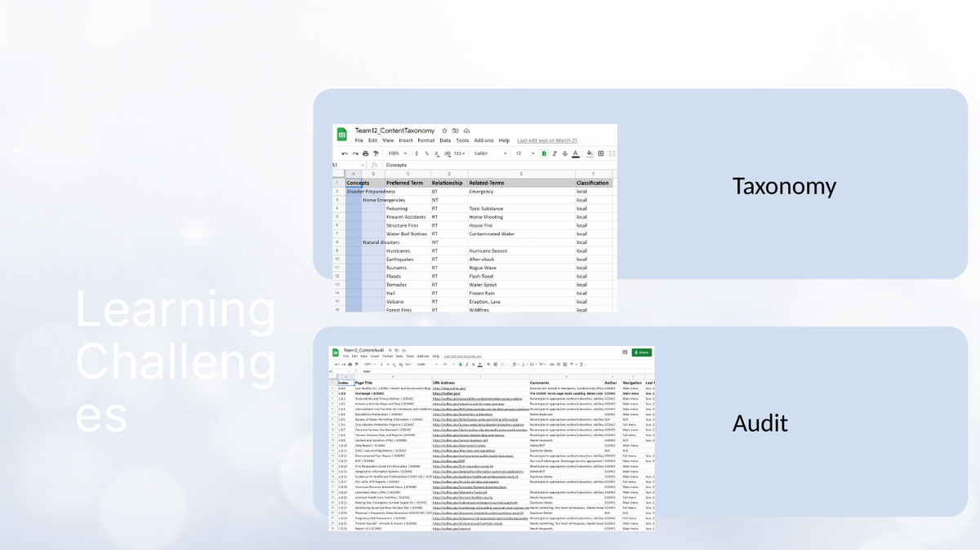The height and width of the screenshot is (550, 980).
Task: Check cloud save status of Team12_ContentTaxonomy
Action: click(466, 131)
